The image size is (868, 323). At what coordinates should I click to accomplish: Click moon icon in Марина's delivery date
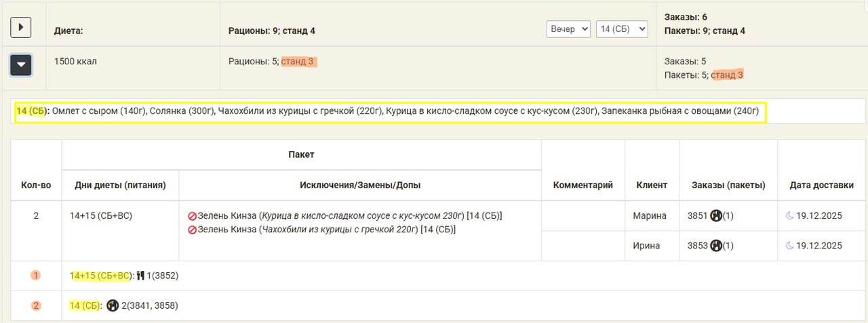789,216
